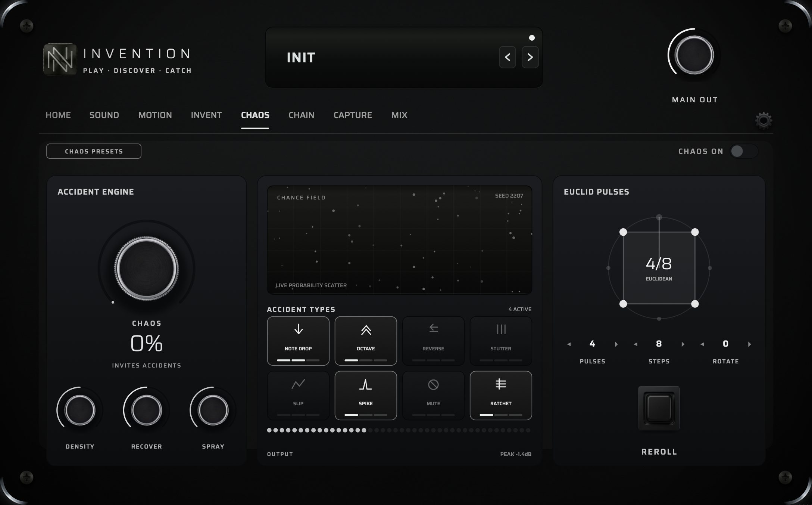This screenshot has width=812, height=505.
Task: Increase the Pulses value with right arrow
Action: (x=616, y=344)
